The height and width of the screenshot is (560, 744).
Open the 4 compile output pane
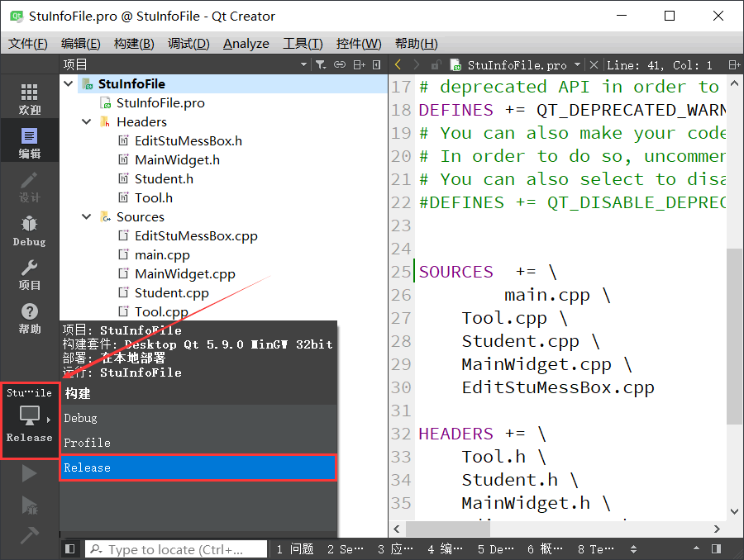coord(445,549)
